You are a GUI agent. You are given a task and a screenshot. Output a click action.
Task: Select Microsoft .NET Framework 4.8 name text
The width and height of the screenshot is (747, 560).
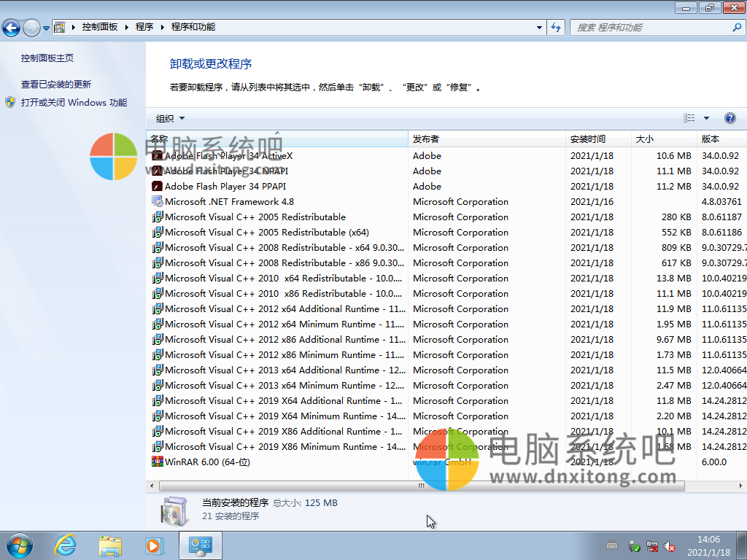coord(230,201)
